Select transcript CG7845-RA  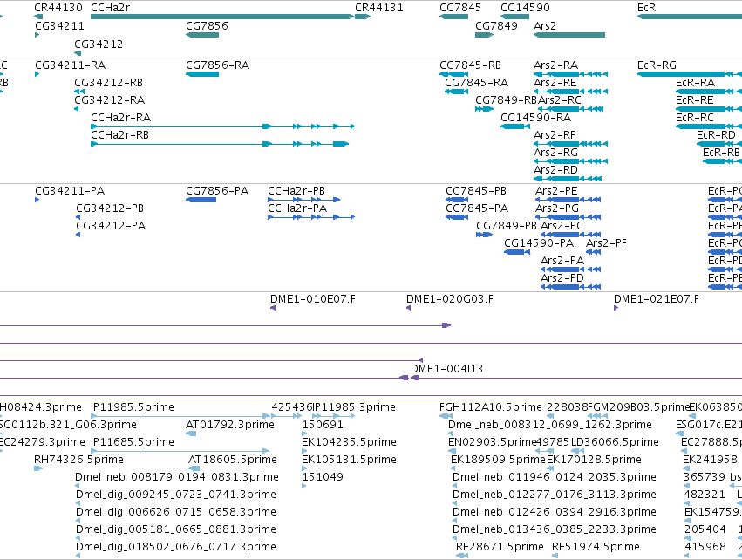(x=457, y=92)
